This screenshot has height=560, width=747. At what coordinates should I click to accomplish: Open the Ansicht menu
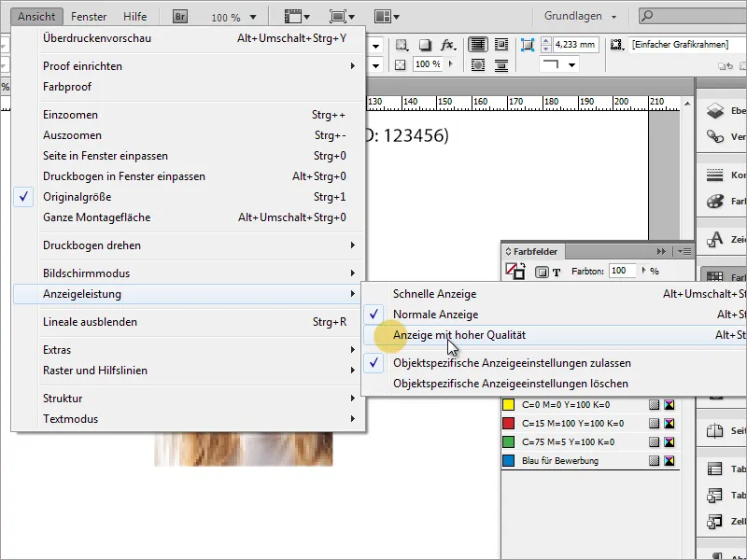(36, 17)
